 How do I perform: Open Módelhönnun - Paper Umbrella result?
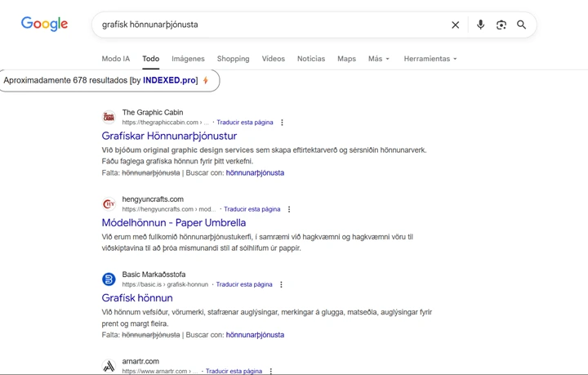pyautogui.click(x=174, y=223)
